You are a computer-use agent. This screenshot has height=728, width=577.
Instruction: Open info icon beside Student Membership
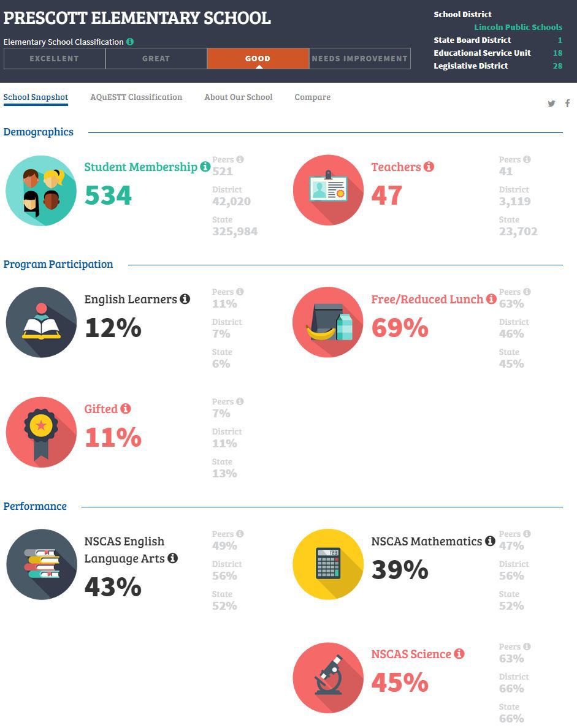205,167
